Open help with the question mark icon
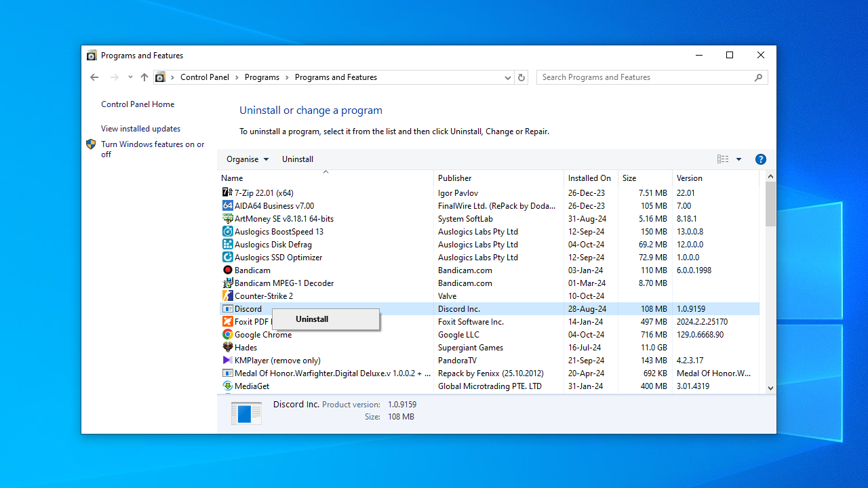 pyautogui.click(x=760, y=159)
